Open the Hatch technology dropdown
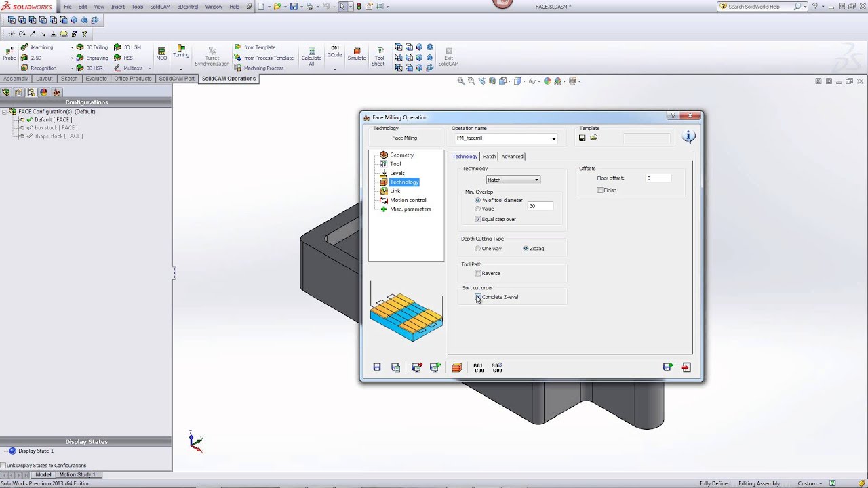Image resolution: width=868 pixels, height=488 pixels. click(x=536, y=180)
